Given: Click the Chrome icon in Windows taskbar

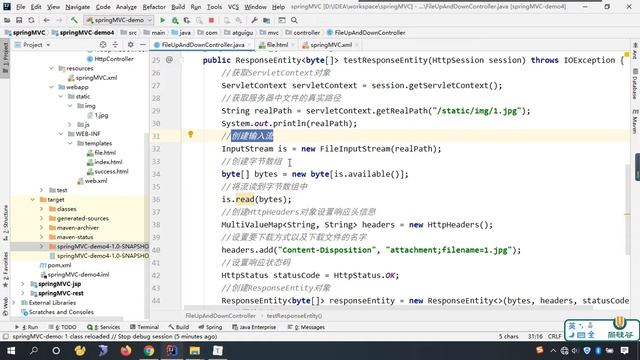Looking at the screenshot, I should (x=149, y=351).
